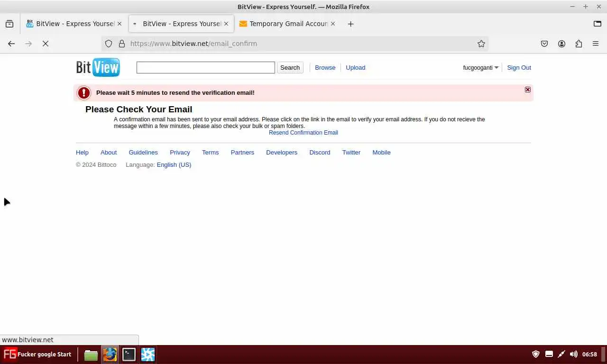The height and width of the screenshot is (364, 607).
Task: Open the Firefox account icon
Action: click(561, 44)
